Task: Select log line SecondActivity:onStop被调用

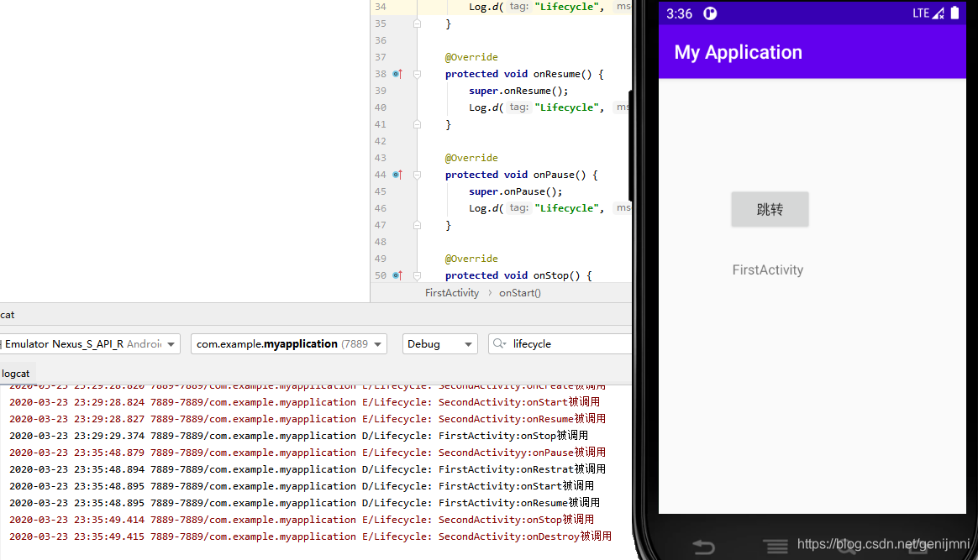Action: pyautogui.click(x=302, y=521)
